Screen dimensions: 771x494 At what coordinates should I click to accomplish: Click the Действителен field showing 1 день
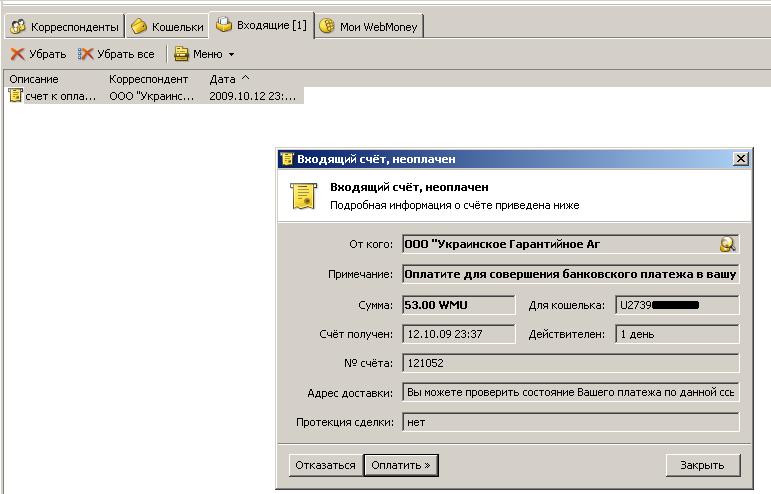pyautogui.click(x=677, y=334)
